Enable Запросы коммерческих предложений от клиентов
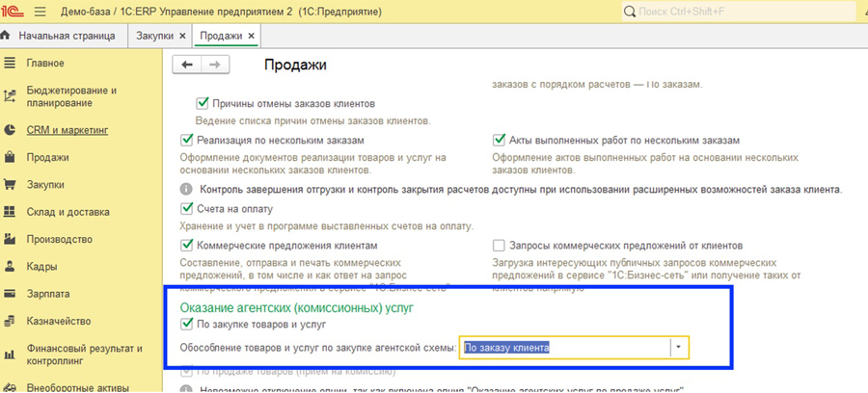This screenshot has height=393, width=868. (x=499, y=247)
